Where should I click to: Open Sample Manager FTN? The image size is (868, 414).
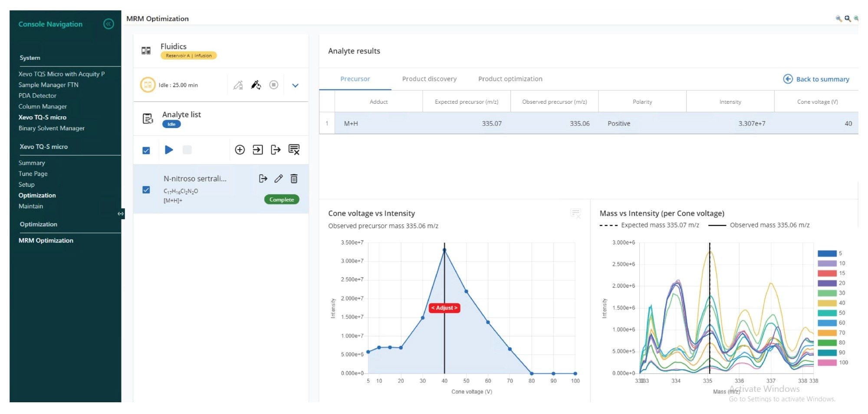click(48, 85)
